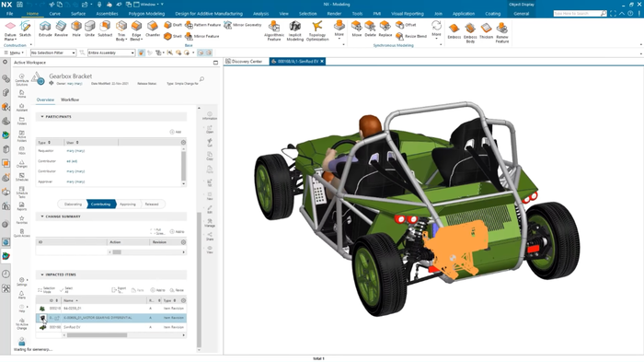Image resolution: width=644 pixels, height=362 pixels.
Task: Select the Emboss Body tool
Action: point(470,32)
